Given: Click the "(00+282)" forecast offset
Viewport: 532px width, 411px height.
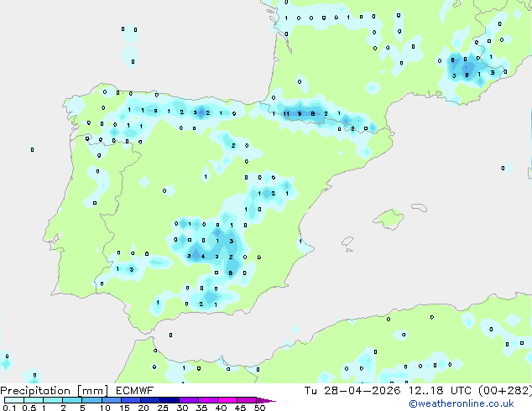Looking at the screenshot, I should [505, 391].
